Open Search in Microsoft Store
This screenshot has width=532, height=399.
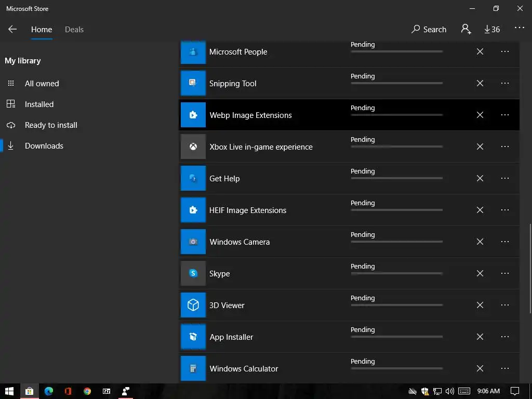429,30
